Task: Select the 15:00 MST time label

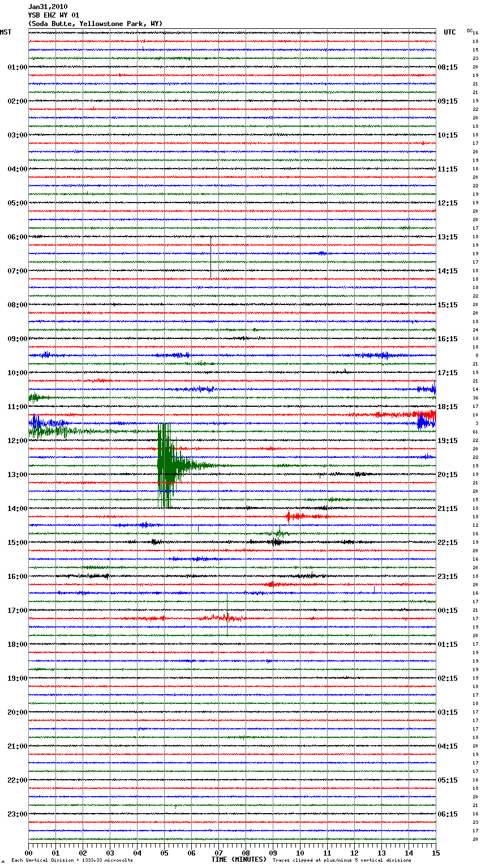Action: click(18, 543)
